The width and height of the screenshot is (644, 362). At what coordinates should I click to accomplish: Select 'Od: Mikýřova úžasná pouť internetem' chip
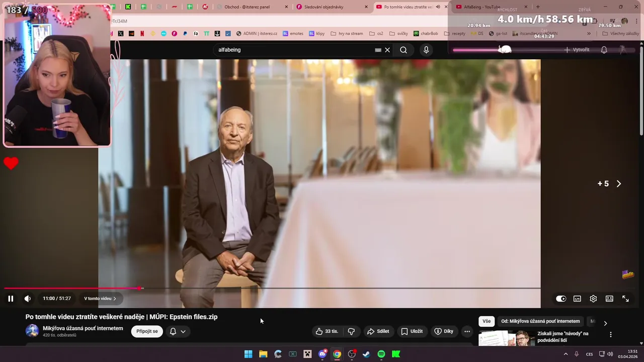(x=540, y=321)
